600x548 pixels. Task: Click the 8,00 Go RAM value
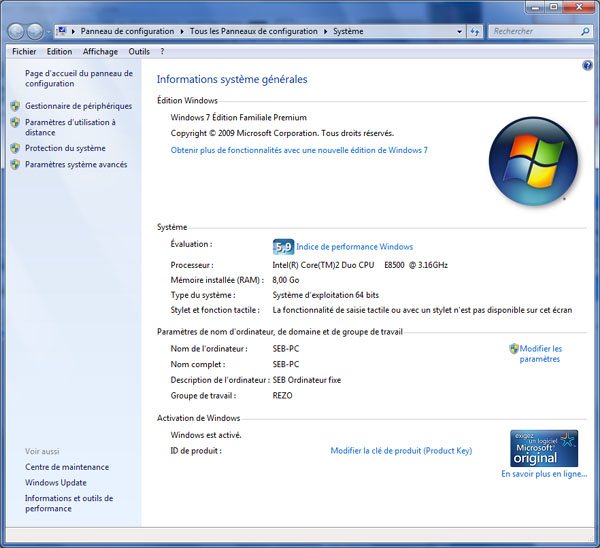point(286,280)
